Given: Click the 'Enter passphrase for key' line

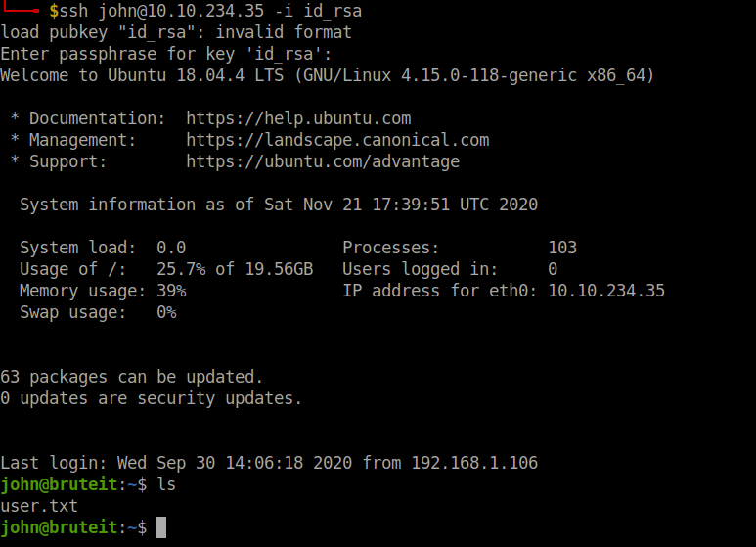Looking at the screenshot, I should tap(166, 54).
